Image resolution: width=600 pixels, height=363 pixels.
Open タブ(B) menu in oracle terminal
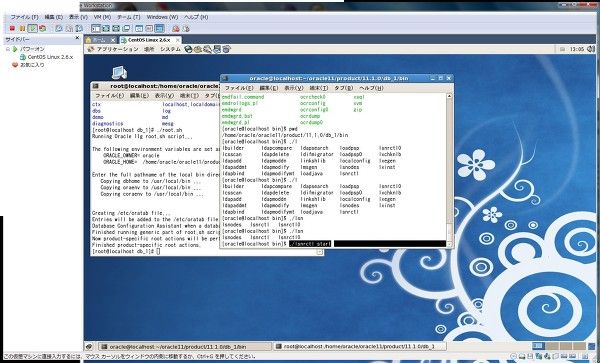pos(343,88)
